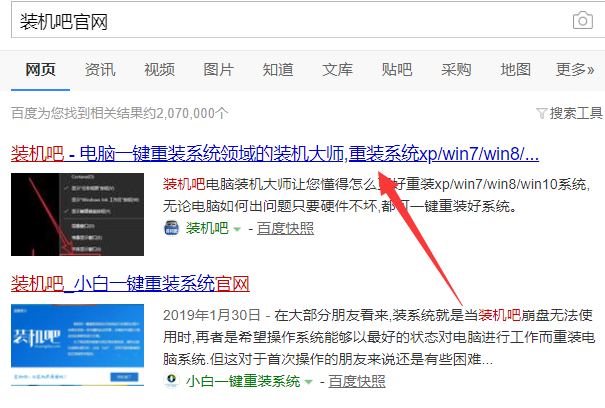This screenshot has height=408, width=605.
Task: Expand the dropdown arrow next to 装机吧 source
Action: 237,229
